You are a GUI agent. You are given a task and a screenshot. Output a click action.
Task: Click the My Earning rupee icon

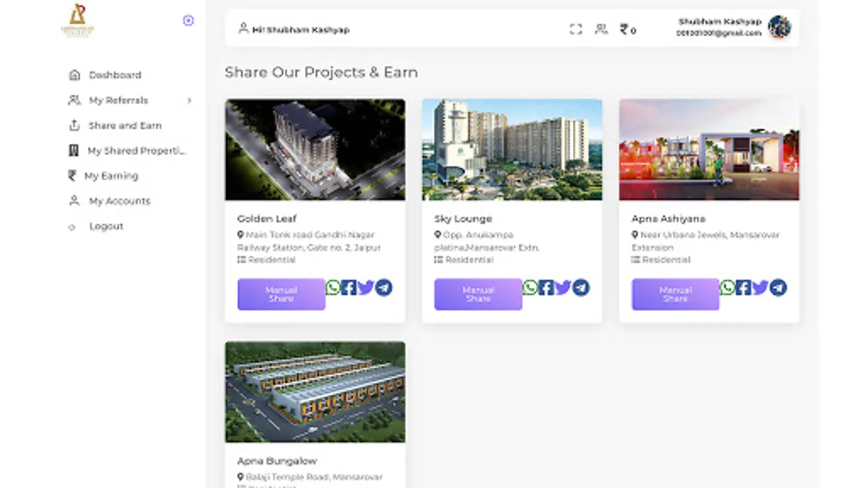72,176
